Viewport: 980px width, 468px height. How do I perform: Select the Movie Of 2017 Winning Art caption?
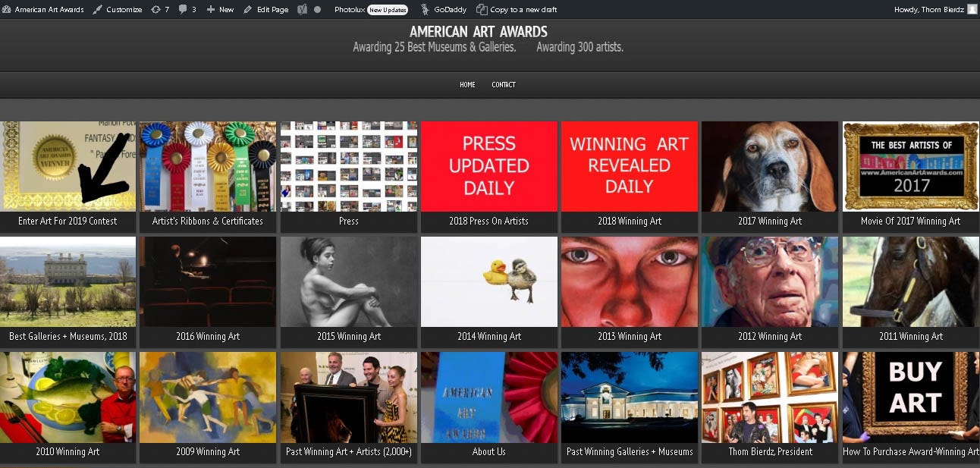click(x=911, y=221)
